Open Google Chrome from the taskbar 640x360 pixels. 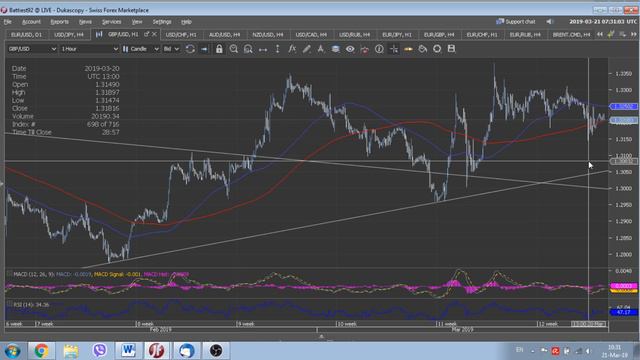(x=41, y=351)
